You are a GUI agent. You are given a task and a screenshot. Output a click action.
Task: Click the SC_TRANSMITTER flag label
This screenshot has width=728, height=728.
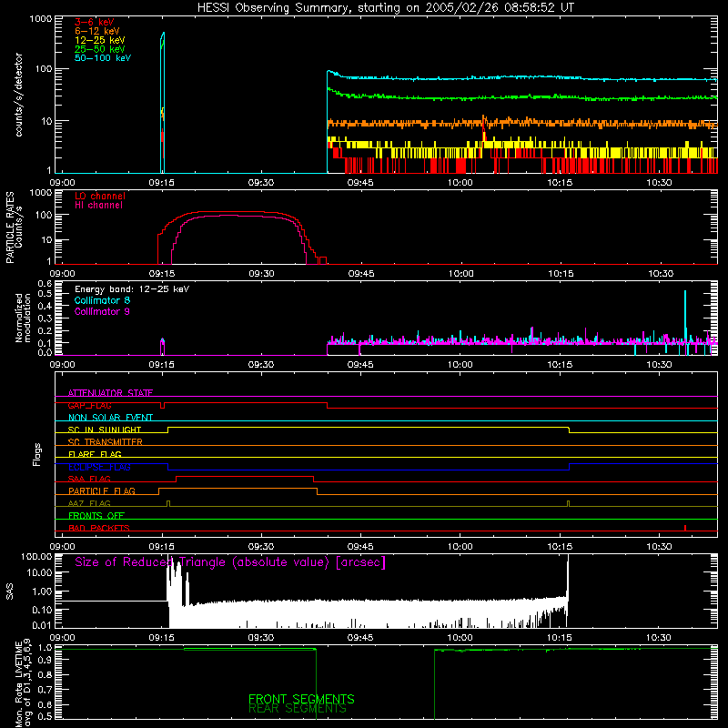106,442
